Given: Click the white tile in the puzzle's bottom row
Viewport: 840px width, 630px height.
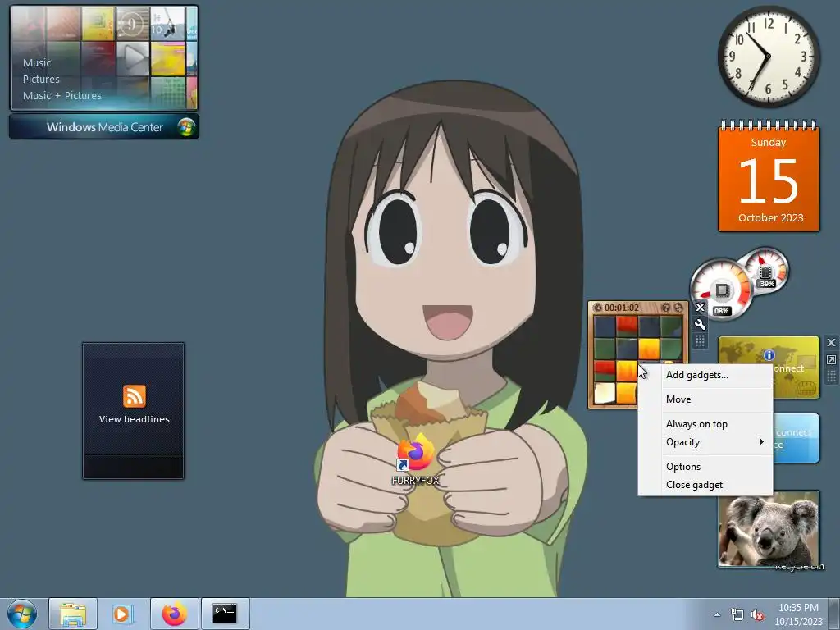Looking at the screenshot, I should [x=605, y=393].
